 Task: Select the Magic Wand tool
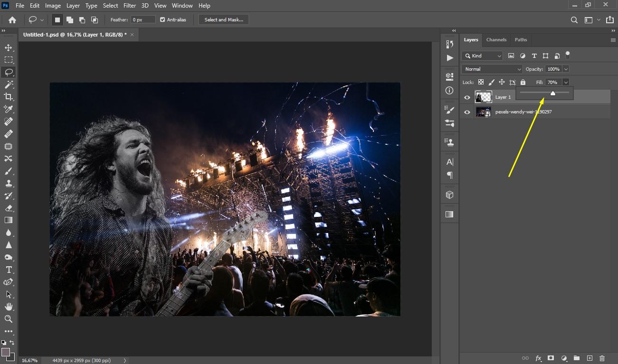pos(9,84)
